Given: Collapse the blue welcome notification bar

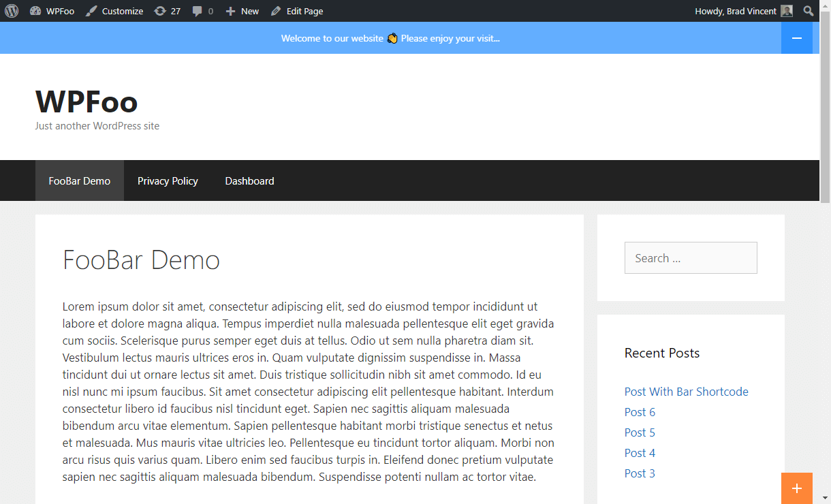Looking at the screenshot, I should click(797, 38).
